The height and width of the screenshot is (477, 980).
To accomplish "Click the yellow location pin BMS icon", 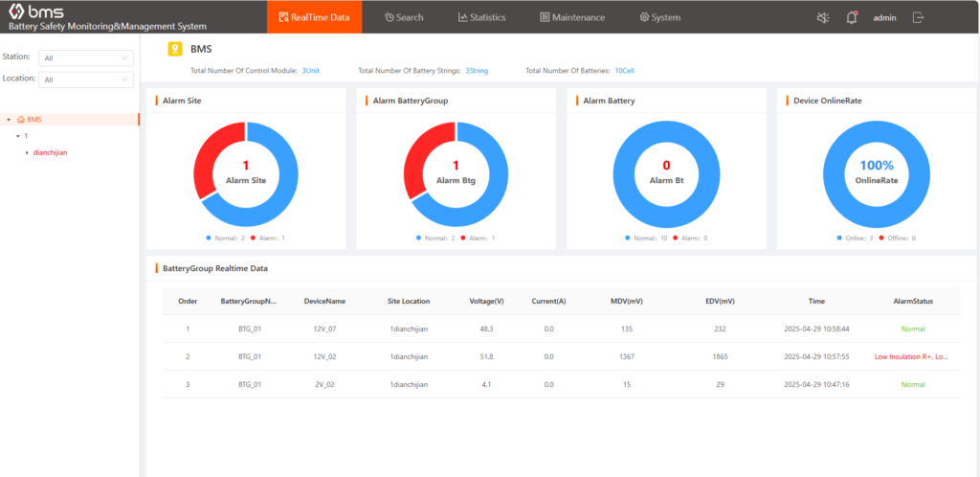I will (x=175, y=48).
